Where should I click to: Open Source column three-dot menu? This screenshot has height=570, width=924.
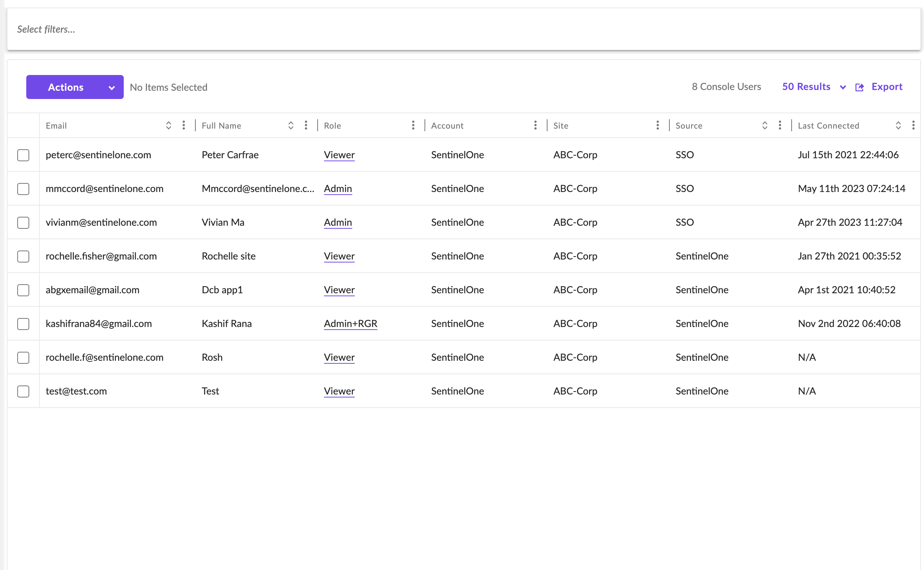click(x=780, y=126)
